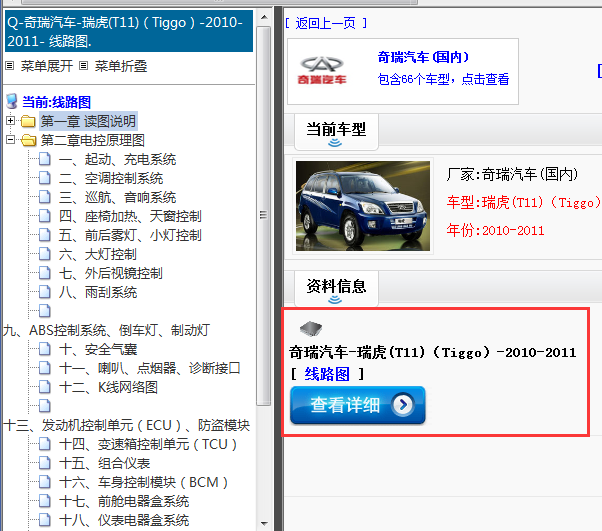
Task: Click 包含66个车型，点击查看 link
Action: [443, 79]
